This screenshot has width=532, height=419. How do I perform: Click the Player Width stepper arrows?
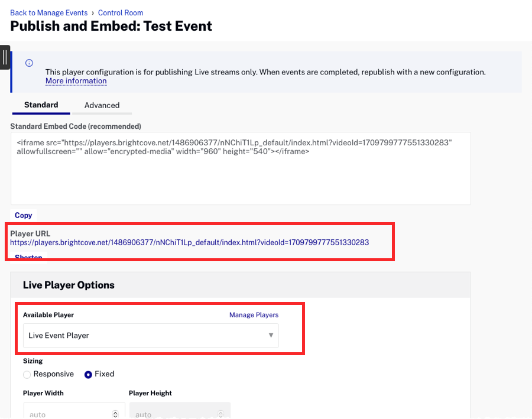tap(115, 414)
